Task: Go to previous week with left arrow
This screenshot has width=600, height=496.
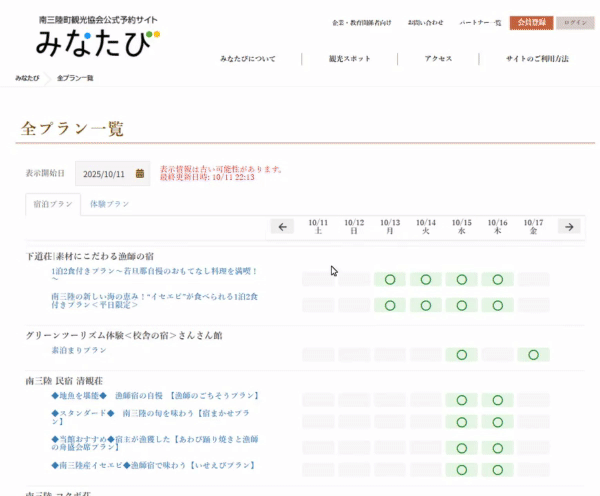Action: tap(282, 227)
